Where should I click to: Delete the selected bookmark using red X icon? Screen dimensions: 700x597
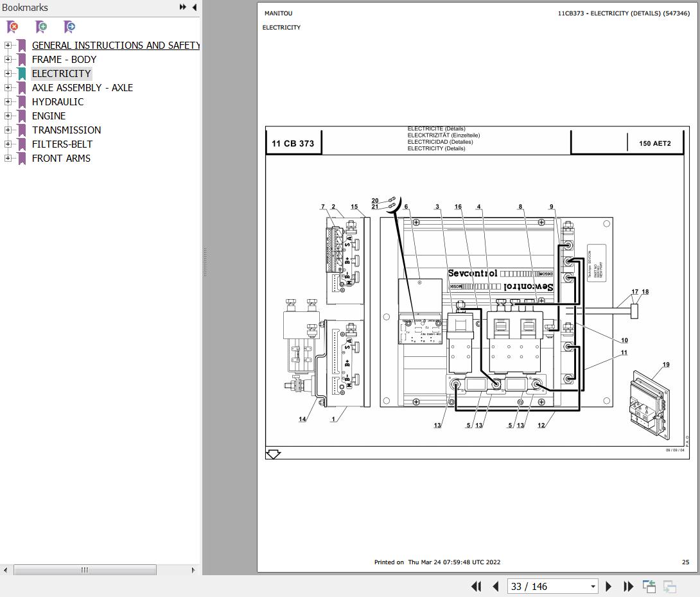[x=13, y=27]
